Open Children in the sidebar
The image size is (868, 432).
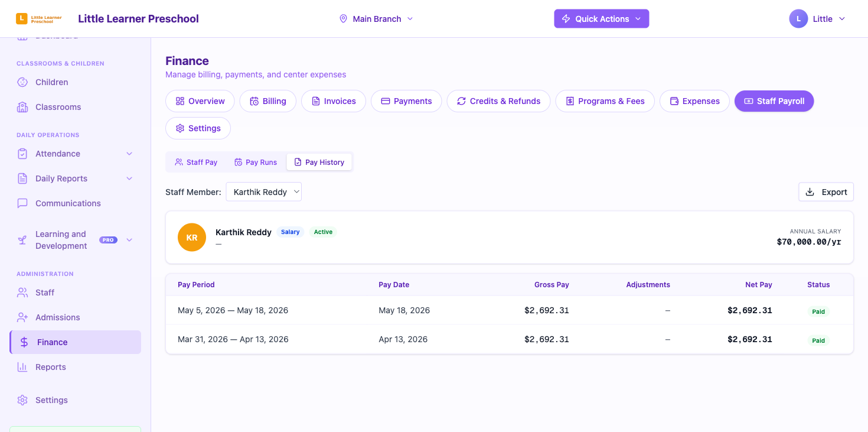pos(76,82)
